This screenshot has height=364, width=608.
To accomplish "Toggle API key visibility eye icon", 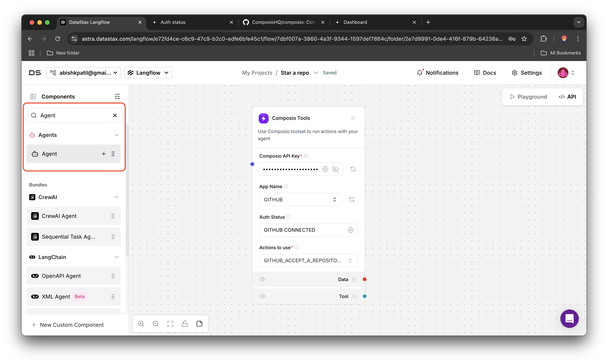I will click(335, 169).
